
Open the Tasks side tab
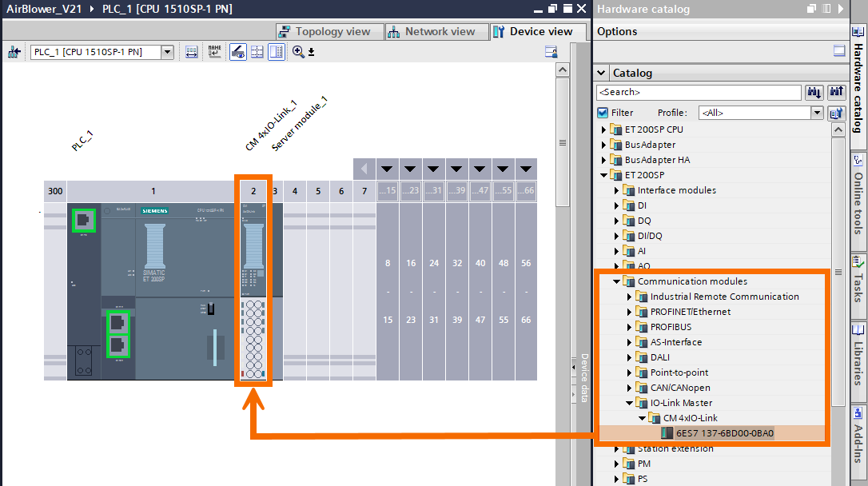[x=859, y=287]
